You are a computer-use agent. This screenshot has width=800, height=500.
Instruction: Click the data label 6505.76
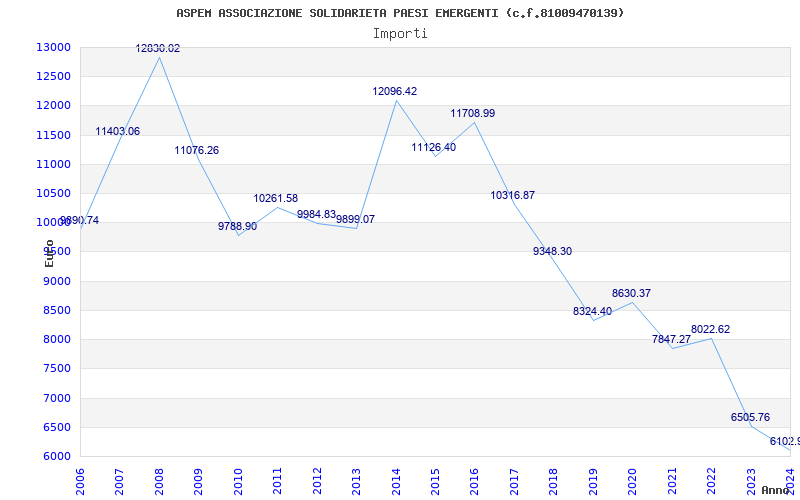coord(750,417)
